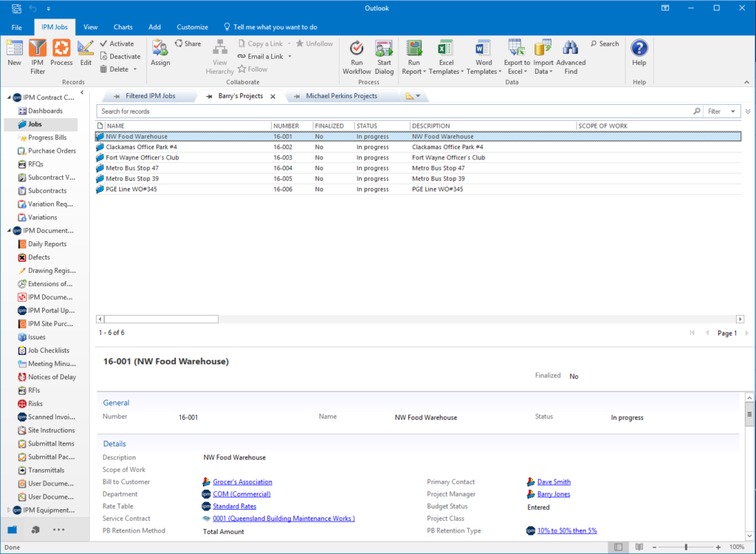The width and height of the screenshot is (756, 554).
Task: Follow the selected project record
Action: point(253,69)
